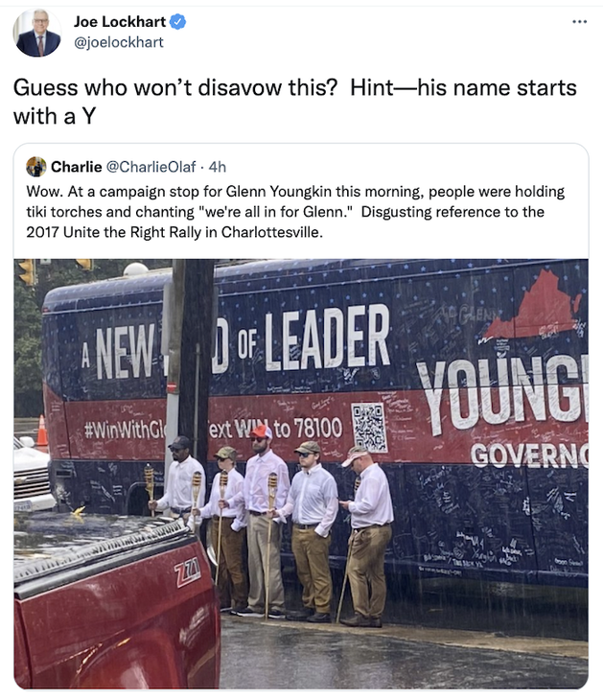Click the #WinWithGl hashtag on the bus
Image resolution: width=603 pixels, height=700 pixels.
(125, 431)
